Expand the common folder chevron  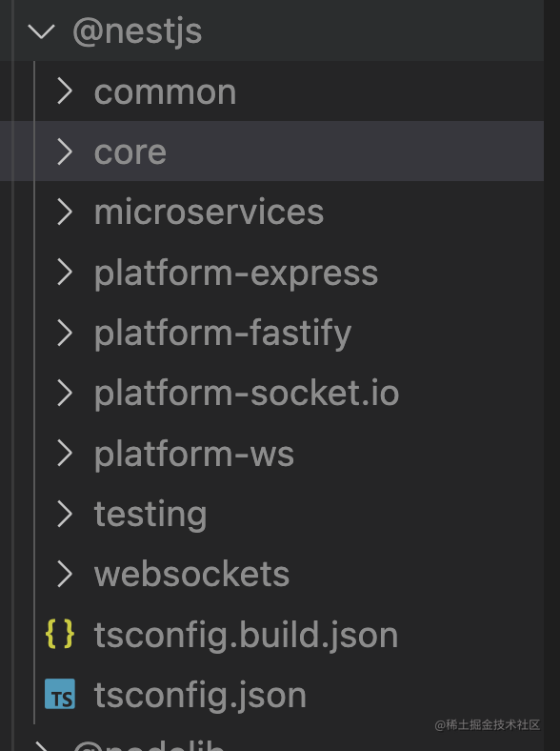tap(65, 91)
